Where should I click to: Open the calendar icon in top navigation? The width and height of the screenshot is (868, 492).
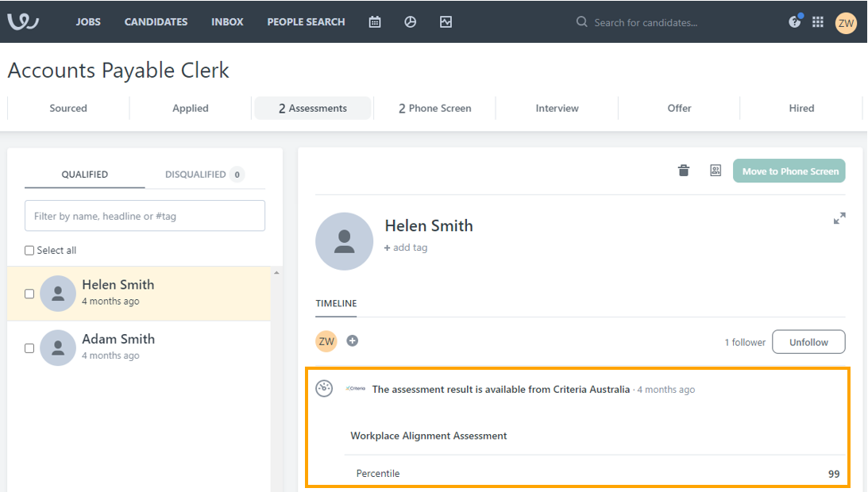375,22
